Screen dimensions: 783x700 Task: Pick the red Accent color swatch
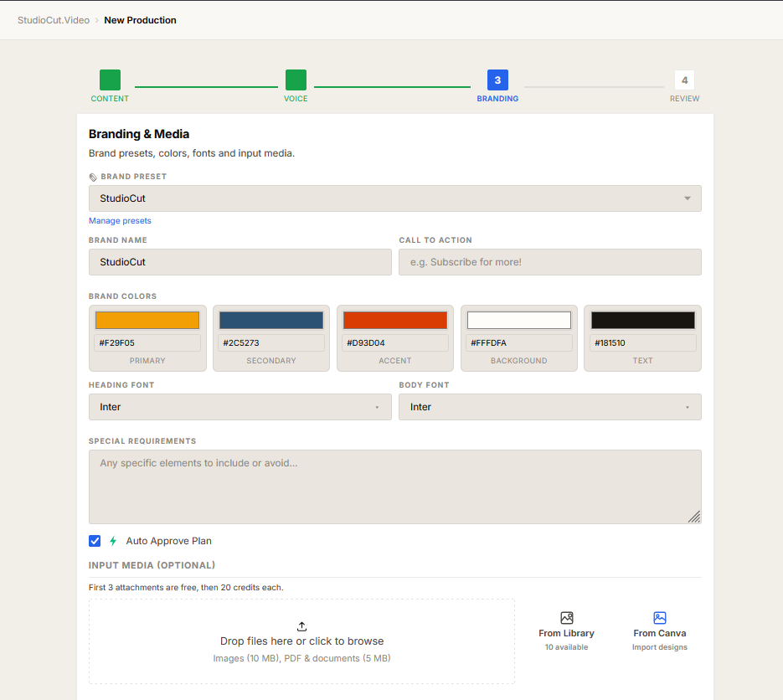(x=395, y=320)
